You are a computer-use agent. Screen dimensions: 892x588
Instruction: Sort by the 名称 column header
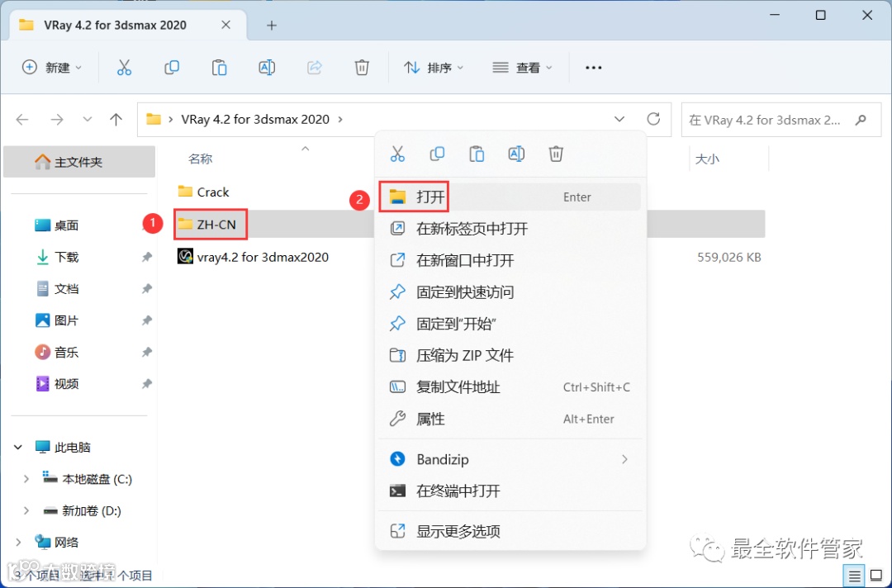click(200, 159)
